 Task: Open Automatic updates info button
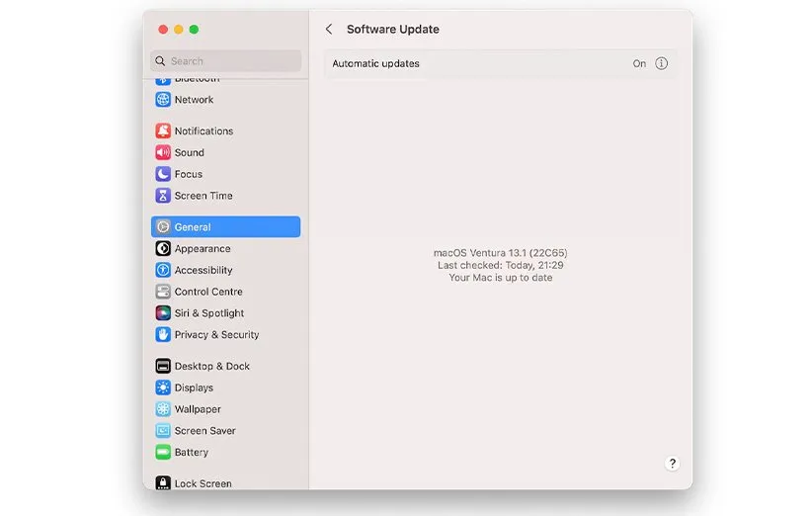[x=662, y=63]
